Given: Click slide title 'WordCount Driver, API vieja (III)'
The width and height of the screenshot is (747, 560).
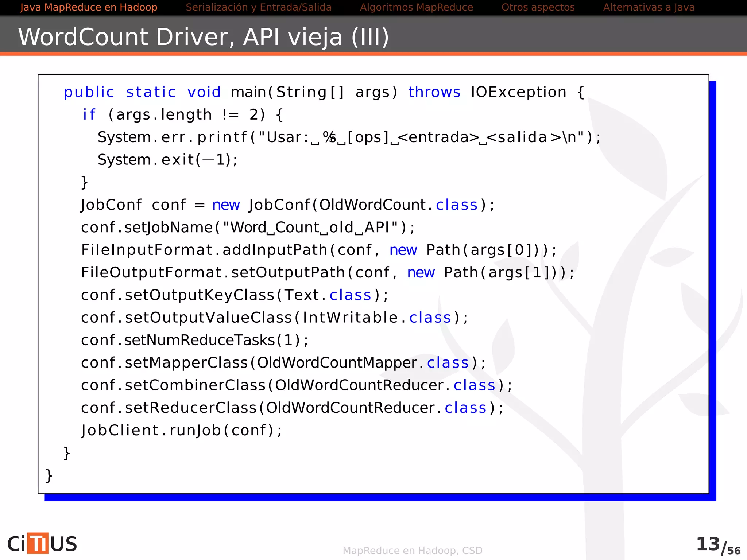Looking at the screenshot, I should coord(204,37).
